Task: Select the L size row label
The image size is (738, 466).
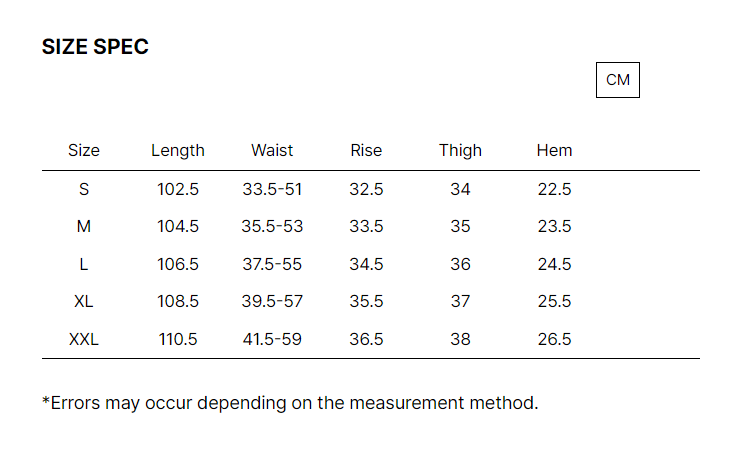Action: point(84,265)
